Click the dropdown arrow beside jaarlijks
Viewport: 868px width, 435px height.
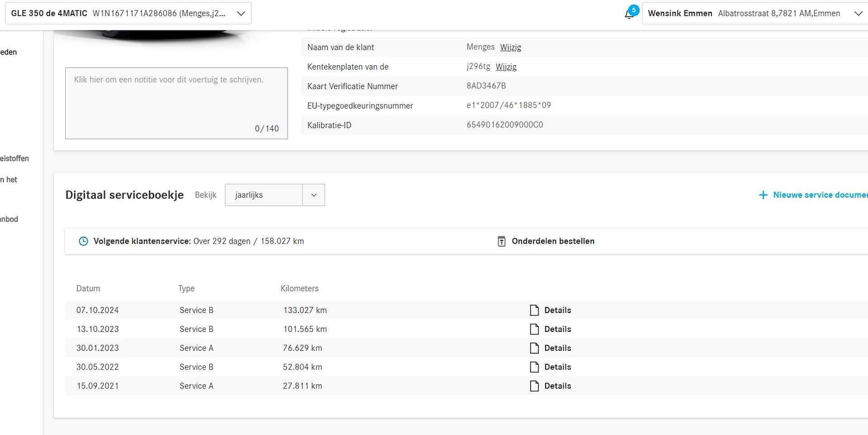pos(314,195)
